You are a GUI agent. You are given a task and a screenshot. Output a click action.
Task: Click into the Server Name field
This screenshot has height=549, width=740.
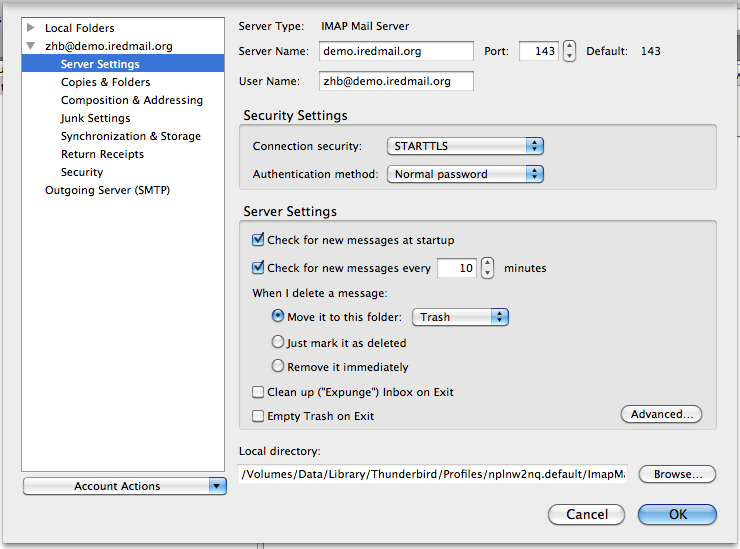click(396, 51)
